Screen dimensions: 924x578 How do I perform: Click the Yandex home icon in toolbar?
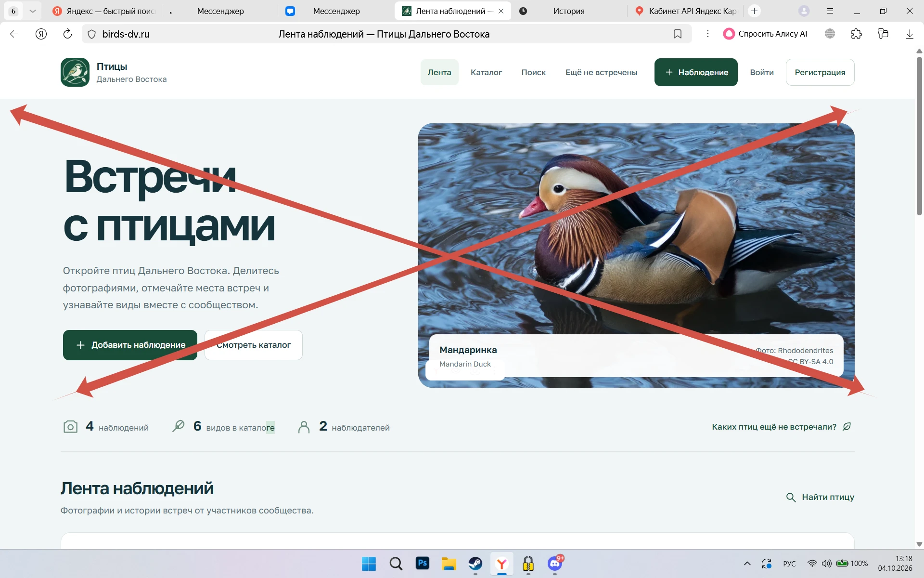coord(41,34)
